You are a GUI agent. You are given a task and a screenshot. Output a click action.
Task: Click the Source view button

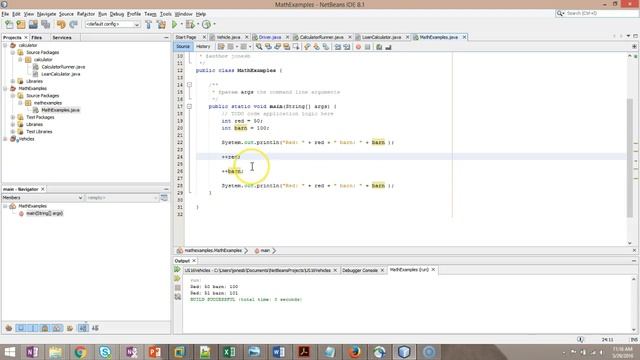tap(183, 47)
